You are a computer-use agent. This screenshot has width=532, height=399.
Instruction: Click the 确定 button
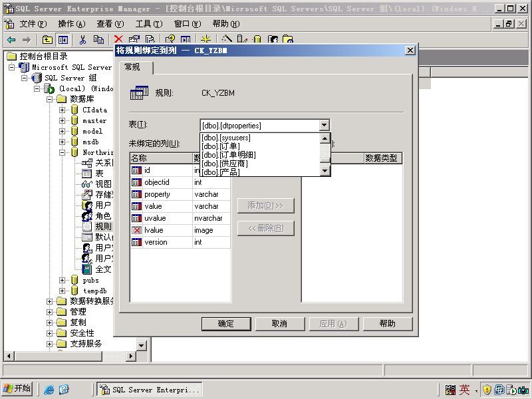[x=226, y=324]
